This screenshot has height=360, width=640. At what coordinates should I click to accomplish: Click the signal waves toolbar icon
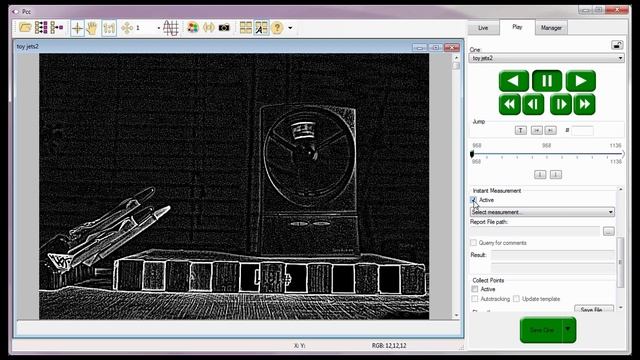[x=209, y=28]
